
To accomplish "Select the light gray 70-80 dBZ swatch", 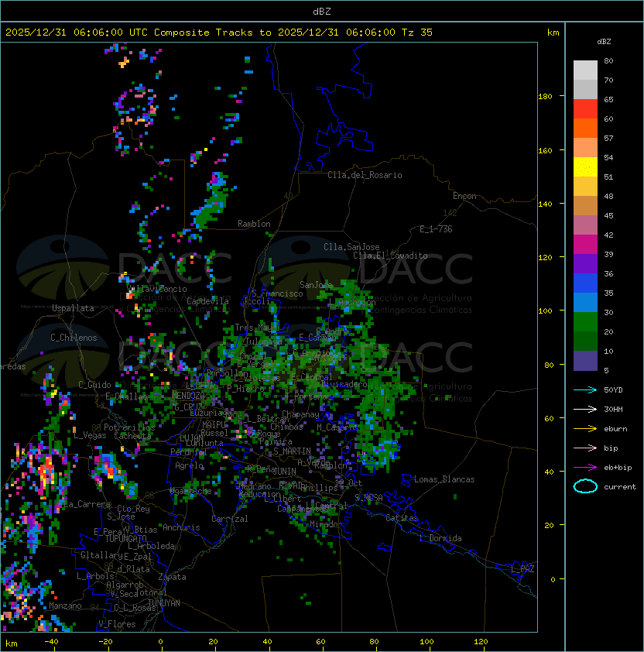I will click(x=585, y=70).
